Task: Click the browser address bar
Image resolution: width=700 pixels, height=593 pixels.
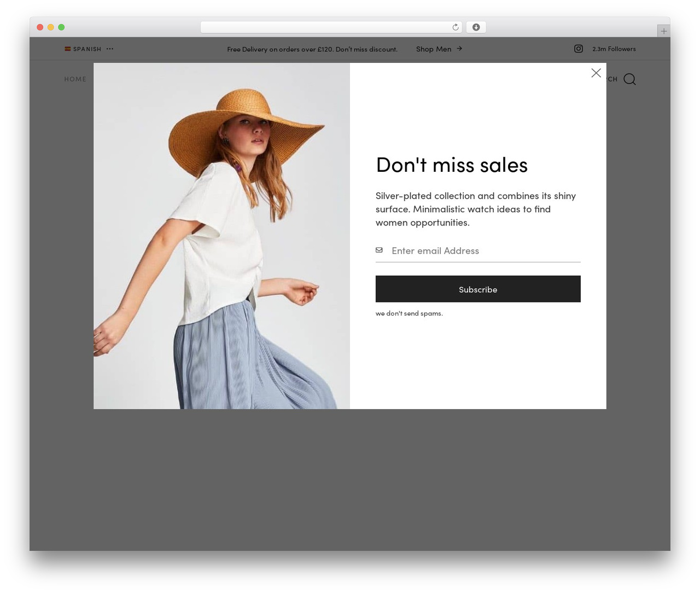Action: (331, 27)
